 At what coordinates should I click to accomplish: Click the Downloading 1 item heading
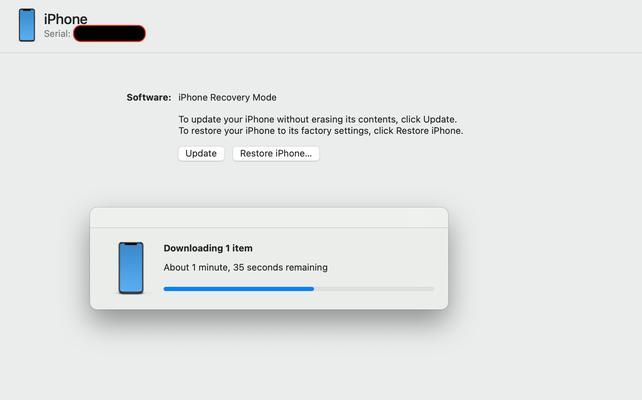pyautogui.click(x=208, y=248)
